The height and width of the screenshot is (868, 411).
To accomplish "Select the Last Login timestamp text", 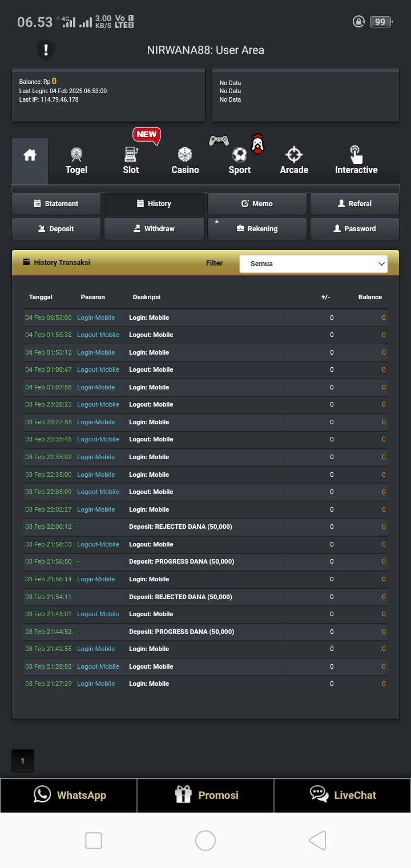I will pos(63,91).
